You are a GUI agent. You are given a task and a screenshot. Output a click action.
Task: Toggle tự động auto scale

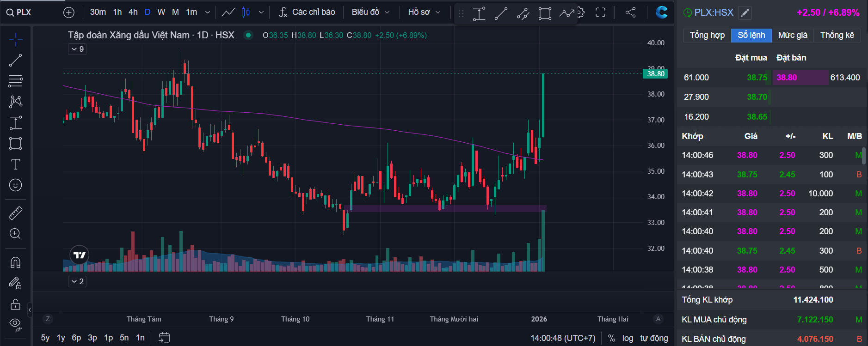pos(654,338)
